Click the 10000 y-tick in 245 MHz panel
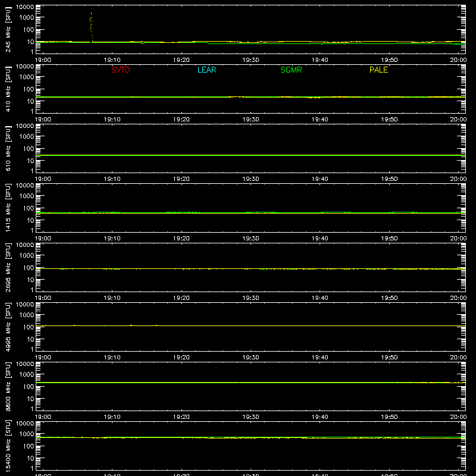 click(25, 7)
